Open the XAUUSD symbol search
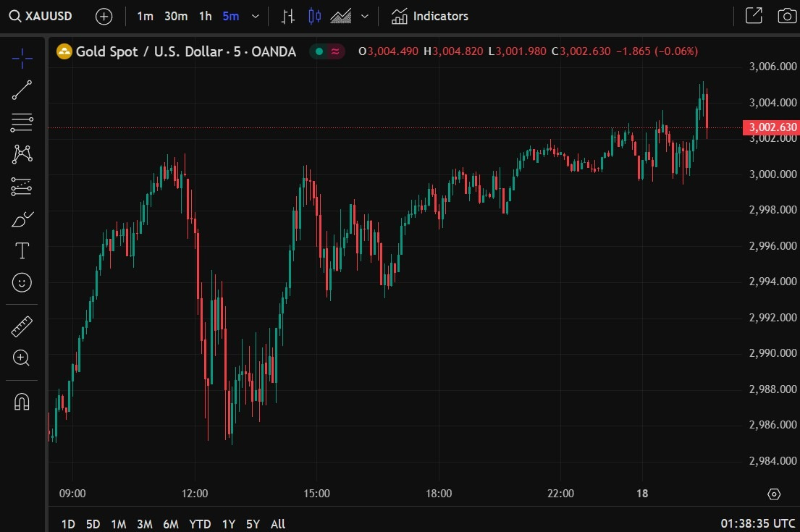The width and height of the screenshot is (800, 532). [41, 17]
